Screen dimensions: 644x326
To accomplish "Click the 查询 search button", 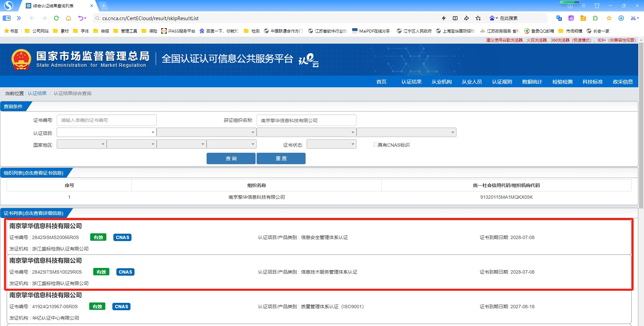I will click(231, 158).
